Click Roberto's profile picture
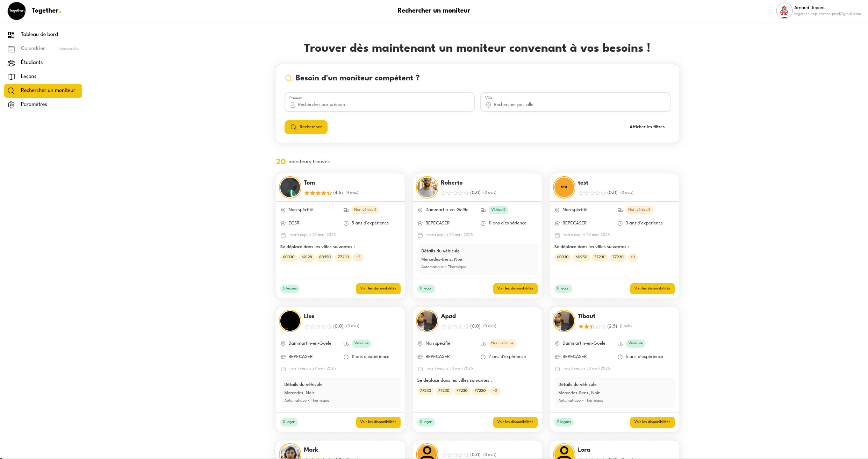 427,187
